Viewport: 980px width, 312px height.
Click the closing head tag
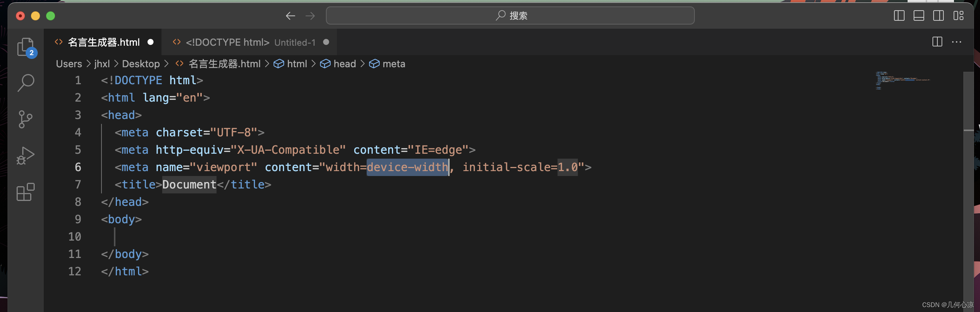[125, 202]
